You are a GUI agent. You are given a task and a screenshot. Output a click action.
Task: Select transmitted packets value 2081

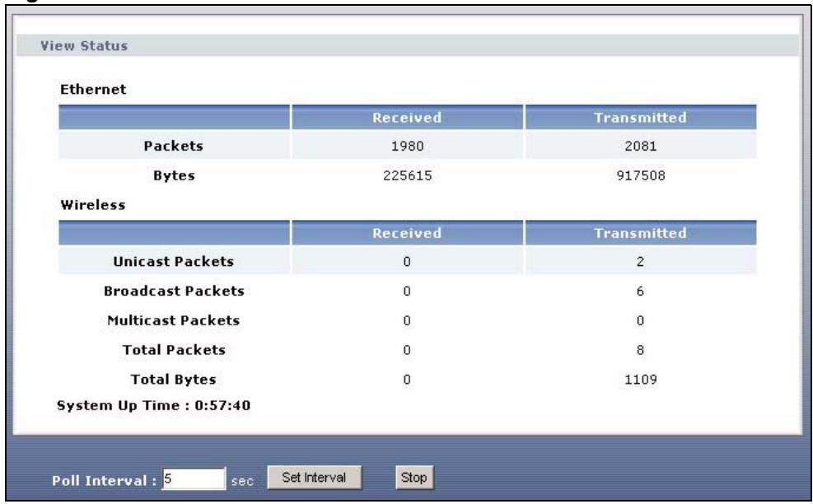pos(640,146)
